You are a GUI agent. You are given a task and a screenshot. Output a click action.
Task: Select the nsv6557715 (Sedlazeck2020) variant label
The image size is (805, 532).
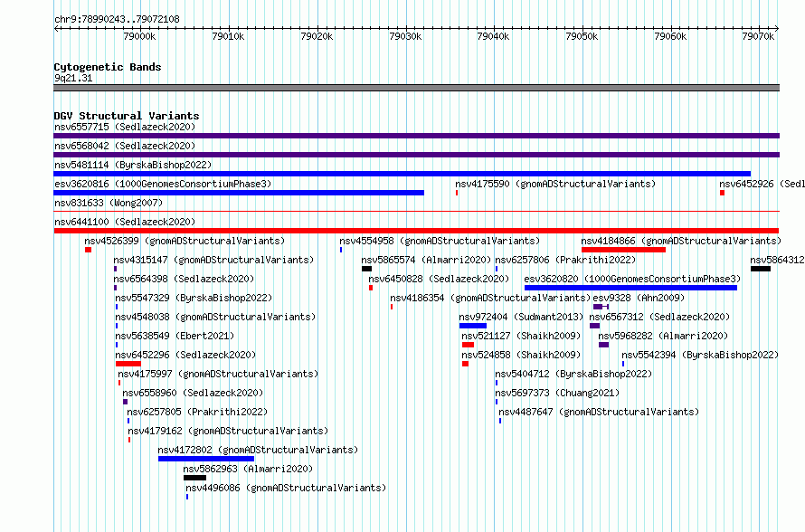[125, 127]
